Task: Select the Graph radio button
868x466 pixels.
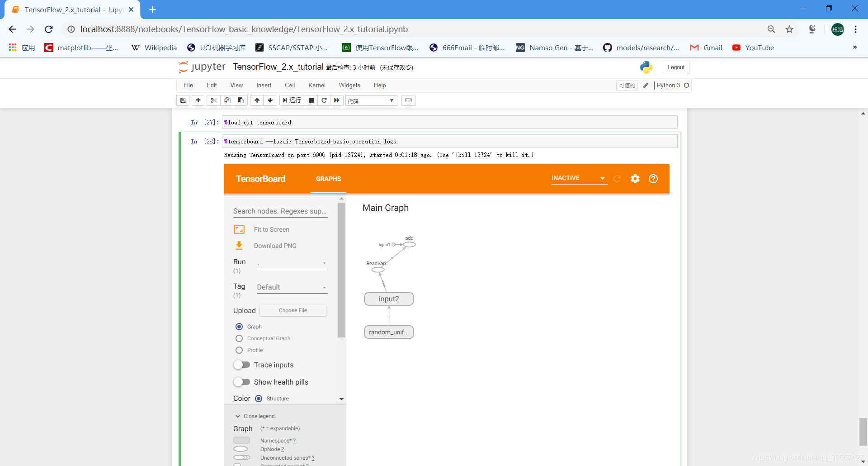Action: pyautogui.click(x=239, y=327)
